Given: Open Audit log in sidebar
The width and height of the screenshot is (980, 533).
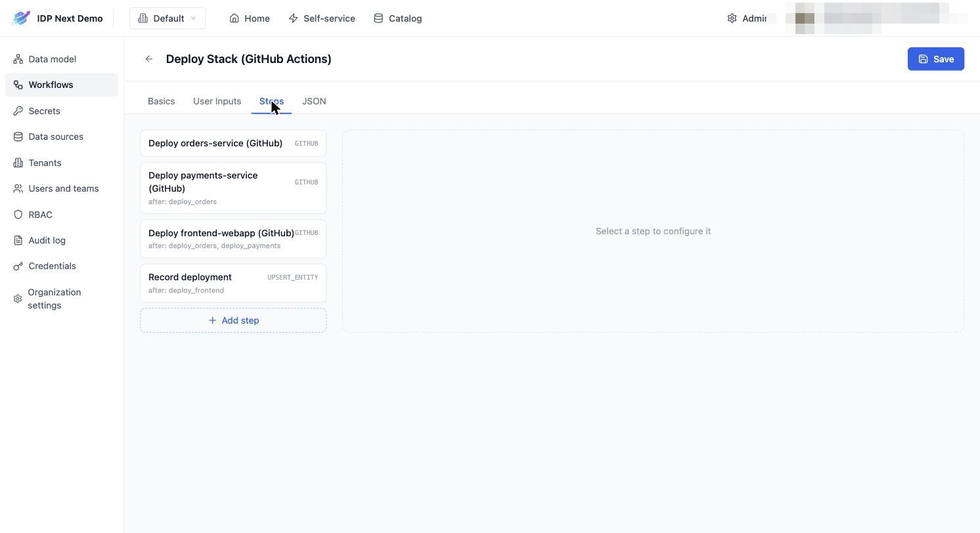Looking at the screenshot, I should (x=62, y=240).
